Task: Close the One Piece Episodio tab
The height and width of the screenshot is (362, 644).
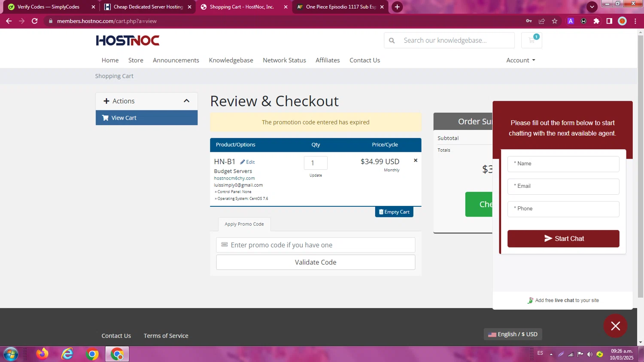Action: point(382,7)
